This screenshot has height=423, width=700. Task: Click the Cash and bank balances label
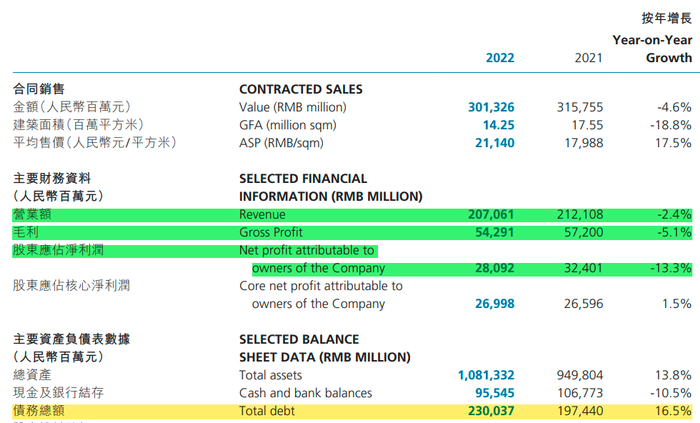(305, 393)
